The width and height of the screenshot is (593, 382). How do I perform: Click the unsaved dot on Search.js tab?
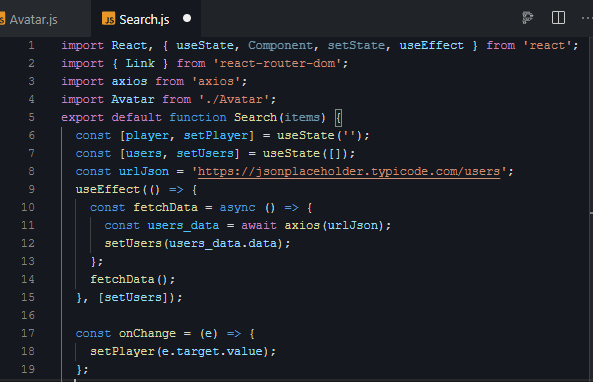click(x=187, y=18)
